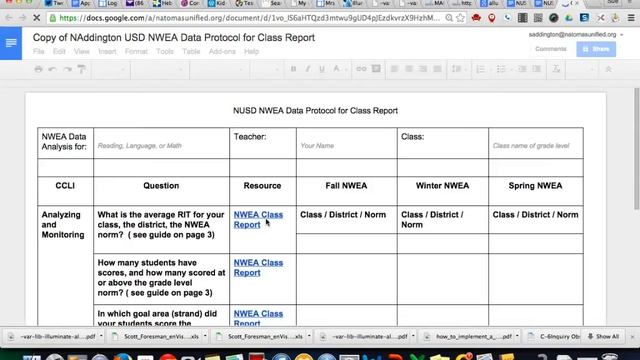Open how_to_implement pdf download item
This screenshot has width=640, height=360.
click(469, 336)
